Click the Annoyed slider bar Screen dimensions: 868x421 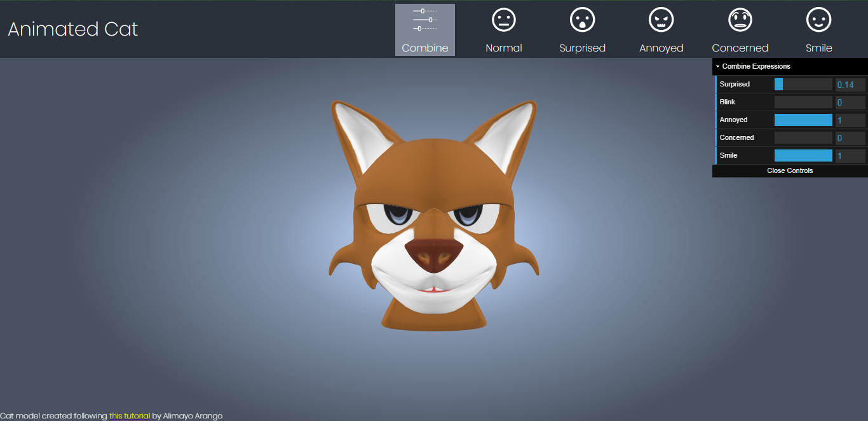(803, 120)
